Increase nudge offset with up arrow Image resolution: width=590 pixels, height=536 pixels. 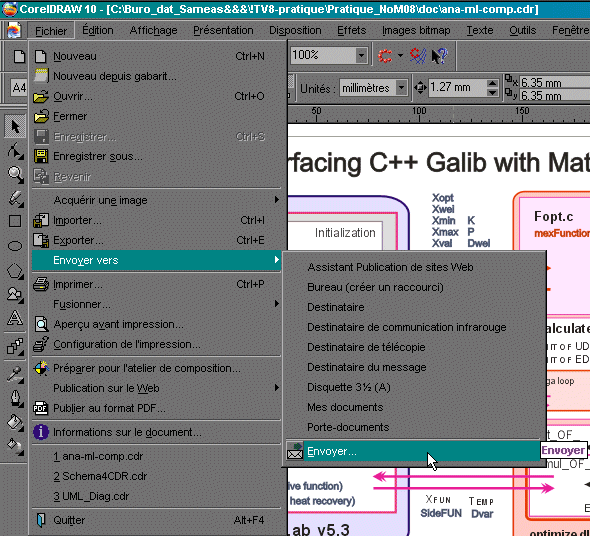tap(492, 84)
